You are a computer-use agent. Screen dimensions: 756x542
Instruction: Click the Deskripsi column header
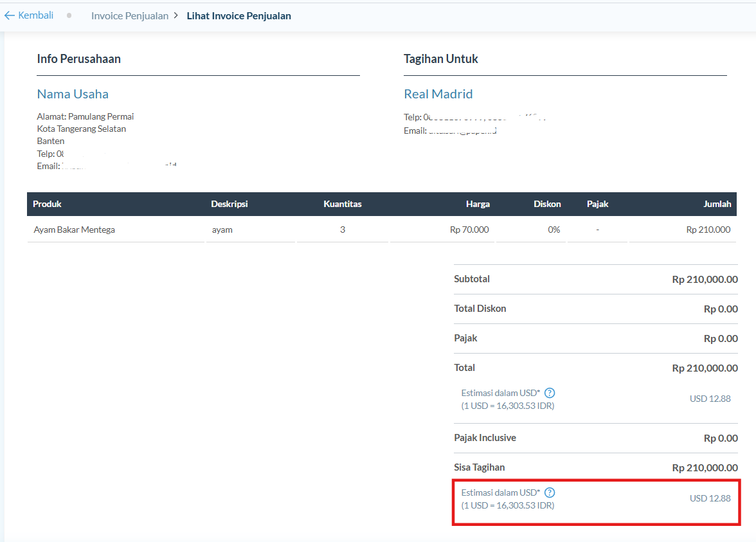click(x=230, y=204)
